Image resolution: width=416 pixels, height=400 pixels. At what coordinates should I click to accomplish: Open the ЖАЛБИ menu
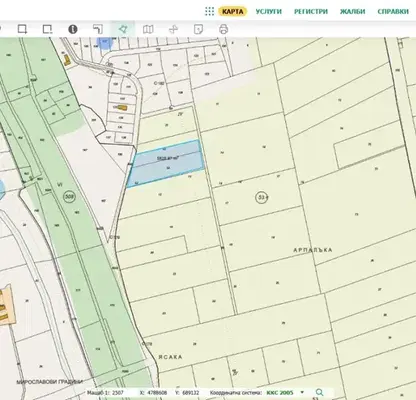tap(352, 11)
